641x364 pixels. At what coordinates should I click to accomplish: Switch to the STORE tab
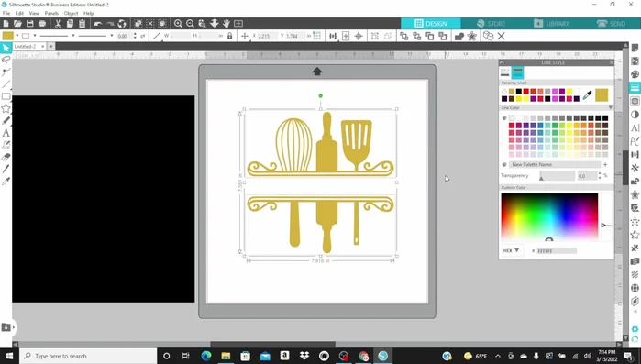(491, 24)
